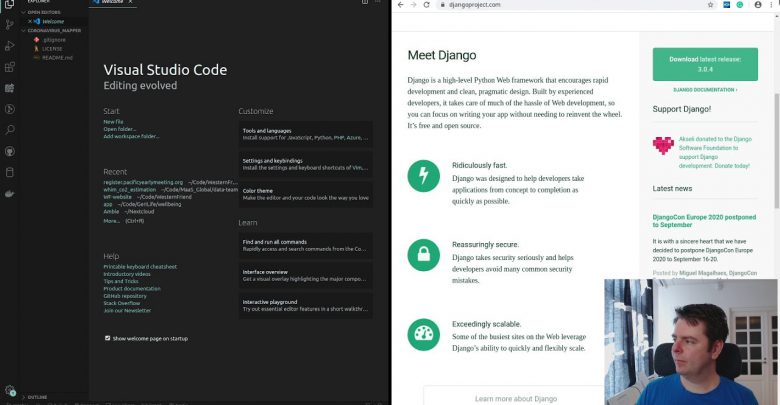This screenshot has height=405, width=780.
Task: Open the Introductory videos help link
Action: point(127,274)
